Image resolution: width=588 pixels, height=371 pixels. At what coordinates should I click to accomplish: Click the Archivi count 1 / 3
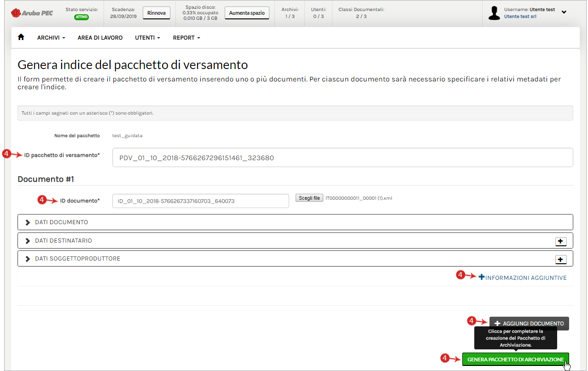click(x=290, y=16)
